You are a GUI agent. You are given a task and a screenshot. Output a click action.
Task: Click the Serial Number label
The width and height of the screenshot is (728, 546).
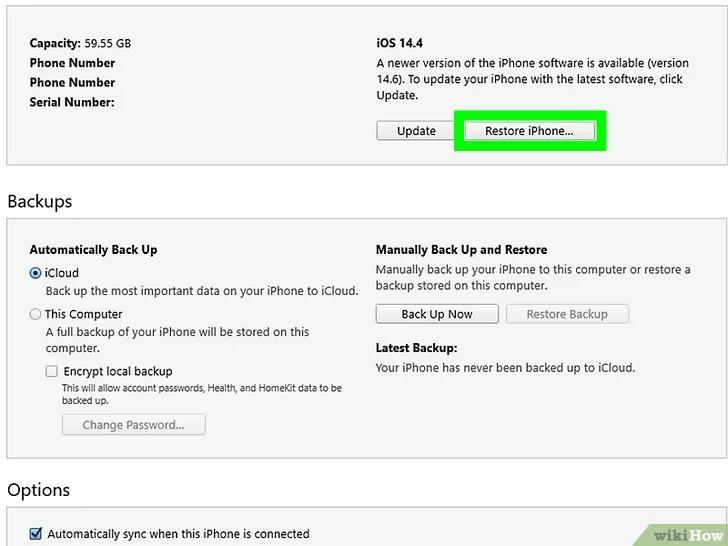click(72, 102)
